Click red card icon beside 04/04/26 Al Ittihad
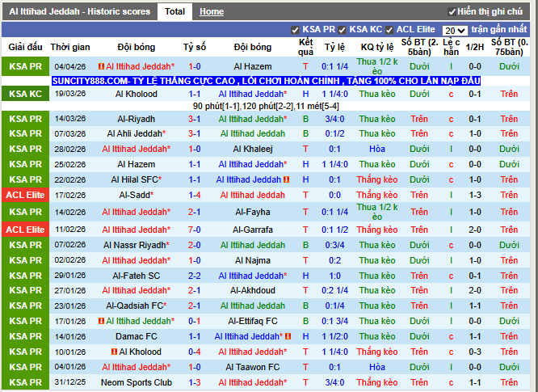538x392 pixels. coord(101,66)
